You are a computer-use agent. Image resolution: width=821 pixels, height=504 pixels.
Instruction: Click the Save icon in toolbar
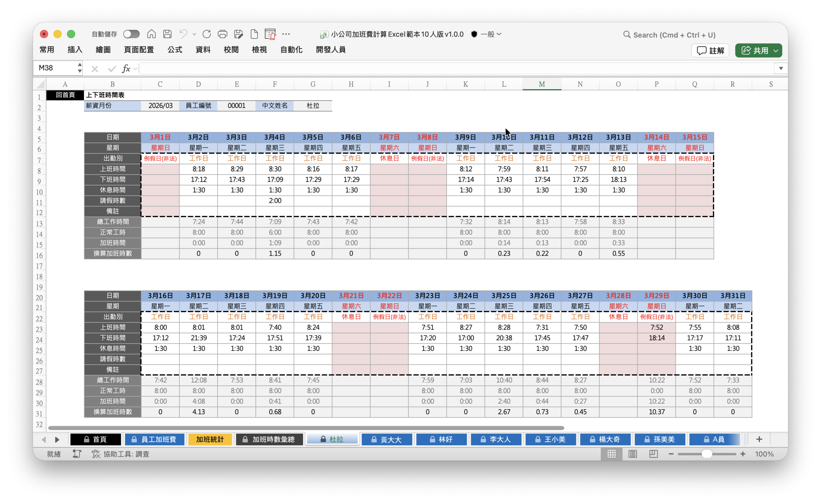[x=167, y=34]
